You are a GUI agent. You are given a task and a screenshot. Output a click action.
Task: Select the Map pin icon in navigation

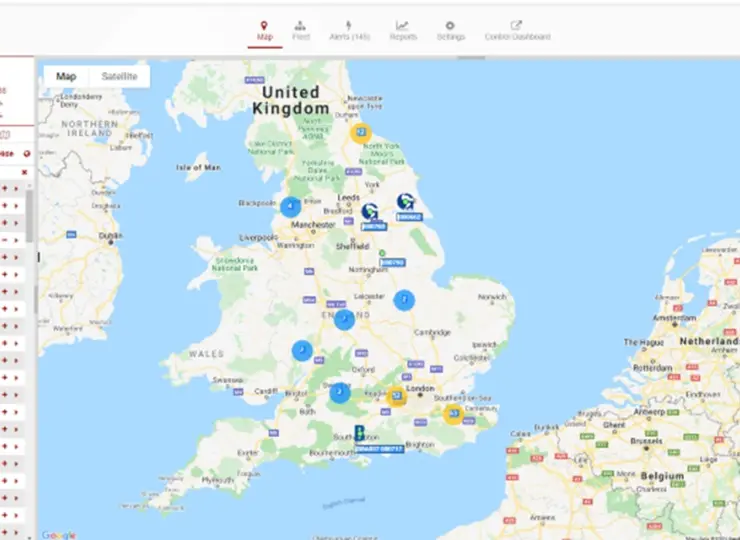(264, 25)
